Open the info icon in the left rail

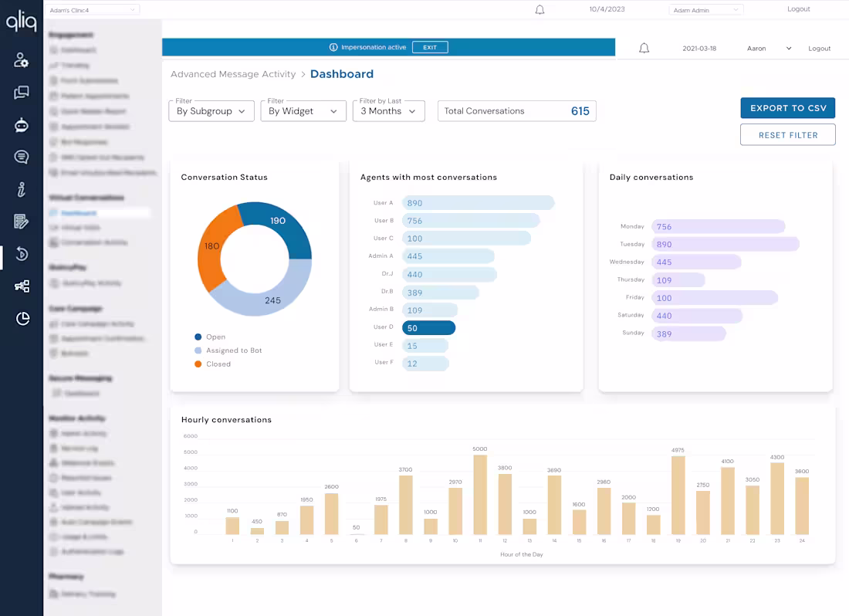21,189
